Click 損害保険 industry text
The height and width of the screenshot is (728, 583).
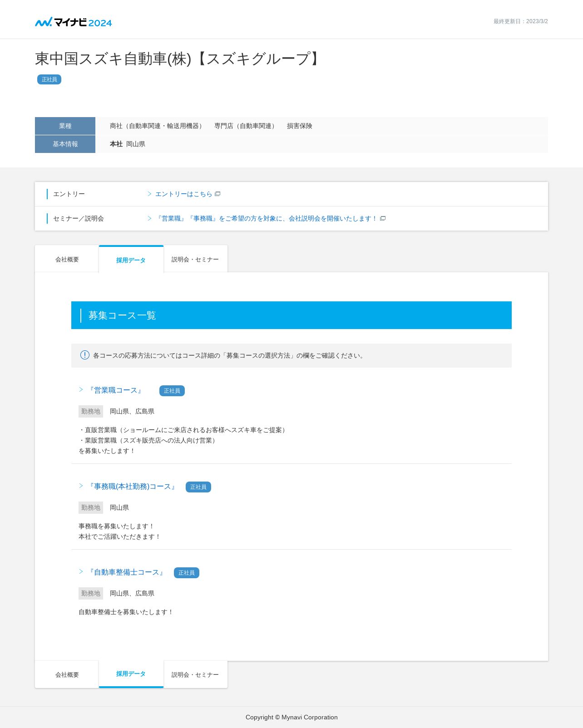coord(300,126)
